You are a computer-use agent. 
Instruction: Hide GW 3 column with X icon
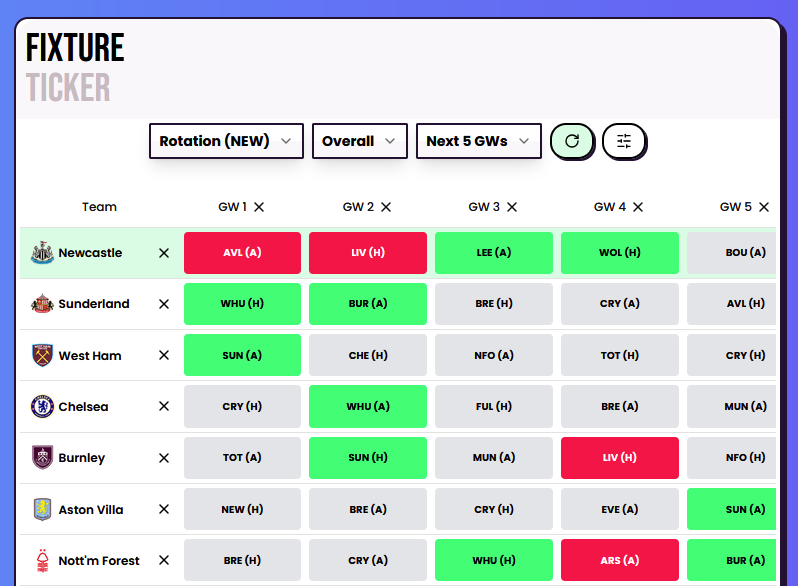pos(512,207)
